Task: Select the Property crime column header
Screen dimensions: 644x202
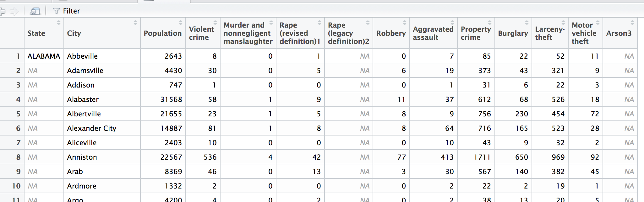Action: [475, 33]
